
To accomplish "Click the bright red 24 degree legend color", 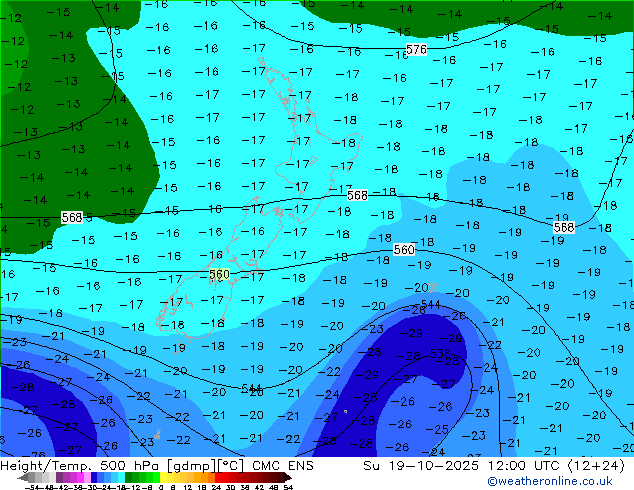I will click(218, 477).
